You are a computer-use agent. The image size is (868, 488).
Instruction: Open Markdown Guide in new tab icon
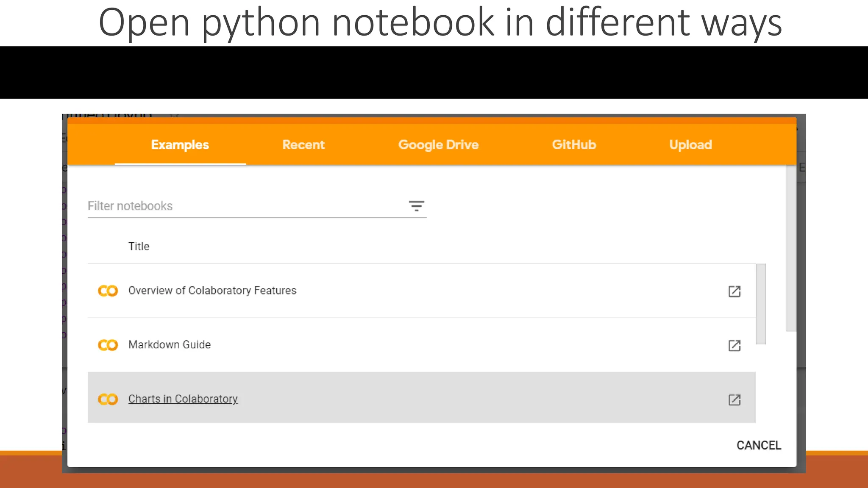click(x=734, y=346)
